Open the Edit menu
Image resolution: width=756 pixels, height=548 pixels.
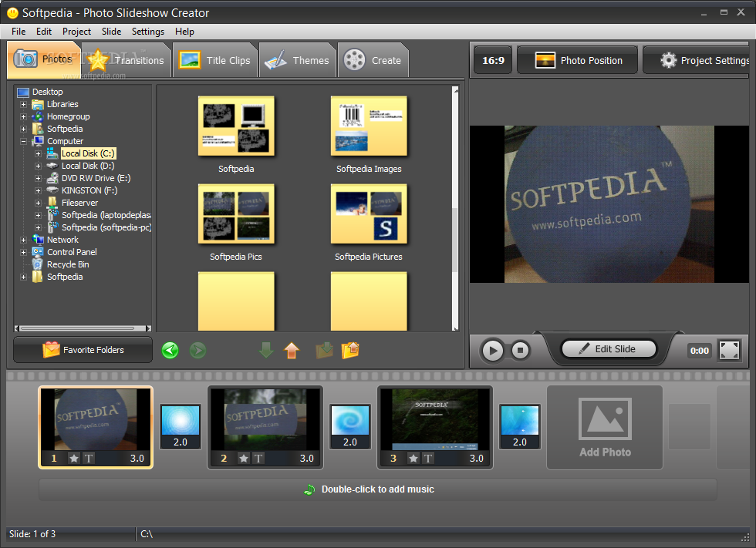pyautogui.click(x=44, y=32)
